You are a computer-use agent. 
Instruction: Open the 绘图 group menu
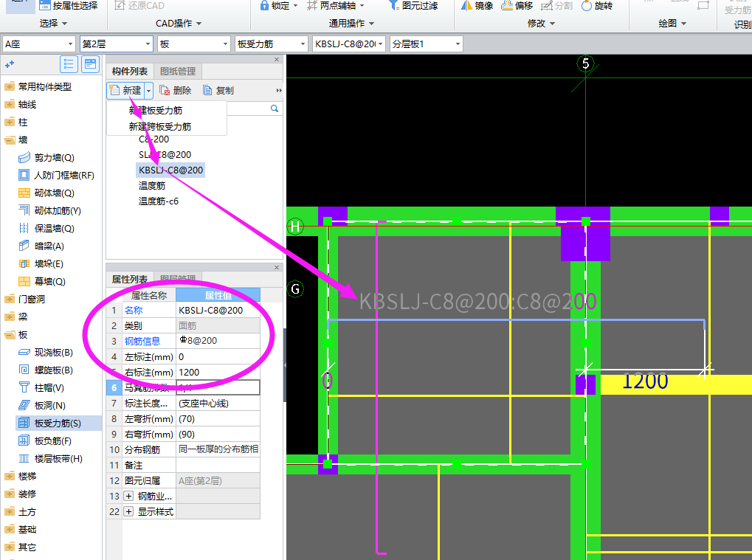click(x=672, y=23)
